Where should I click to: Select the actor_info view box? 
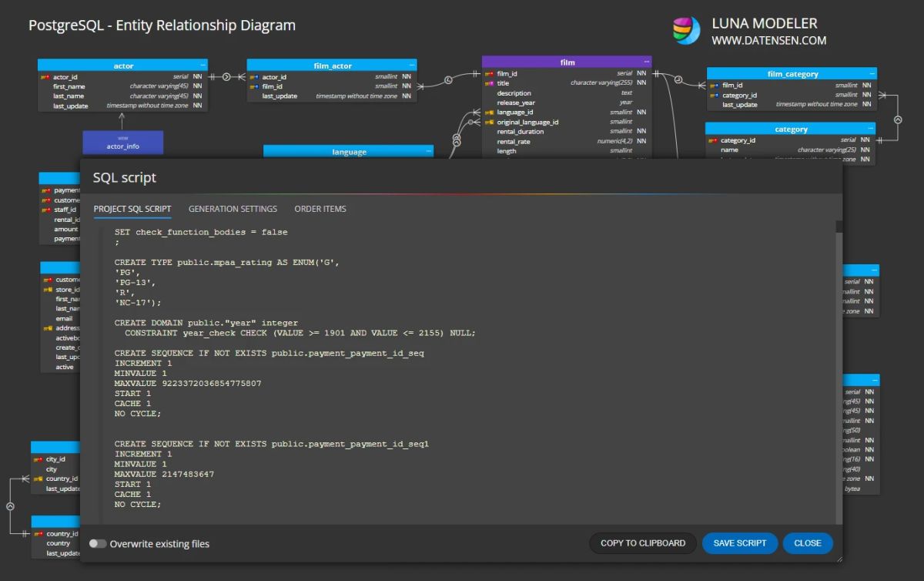(122, 143)
